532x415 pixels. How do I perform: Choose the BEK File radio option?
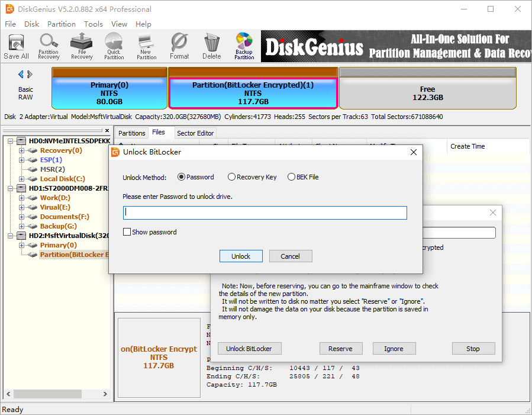[x=291, y=177]
